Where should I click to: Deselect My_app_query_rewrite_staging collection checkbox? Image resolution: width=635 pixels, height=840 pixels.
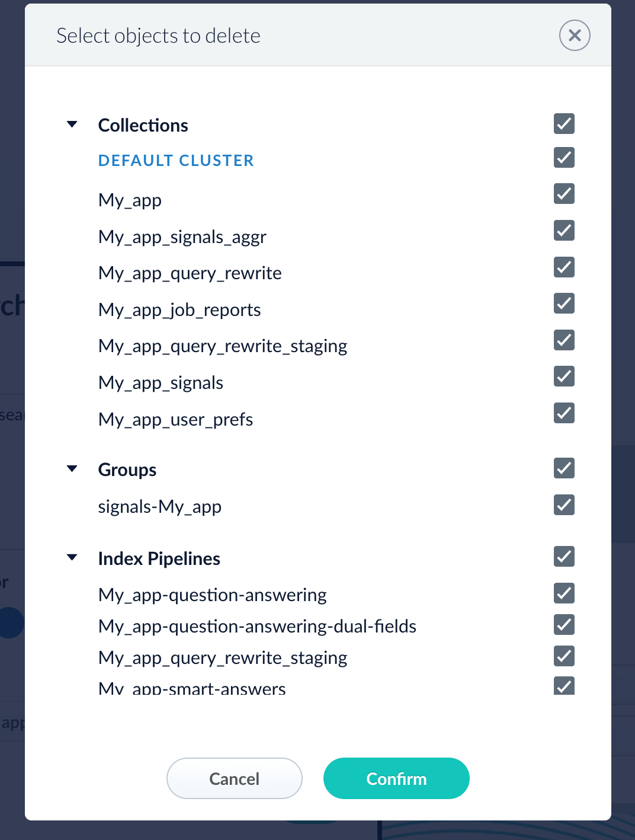tap(564, 340)
